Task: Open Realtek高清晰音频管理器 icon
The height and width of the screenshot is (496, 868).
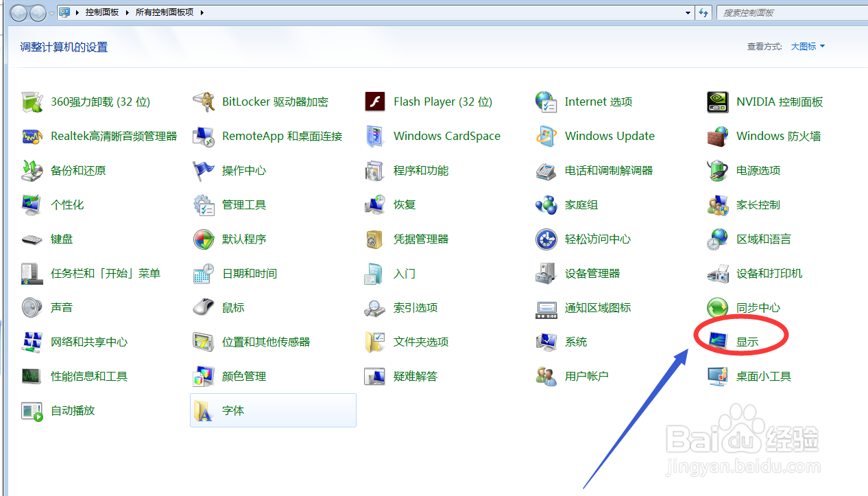Action: (32, 137)
